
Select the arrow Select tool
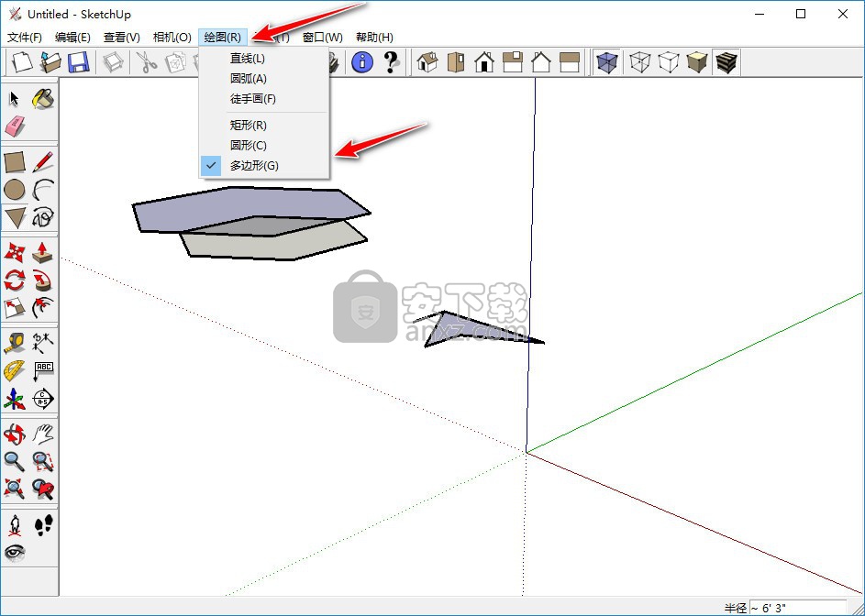tap(15, 99)
